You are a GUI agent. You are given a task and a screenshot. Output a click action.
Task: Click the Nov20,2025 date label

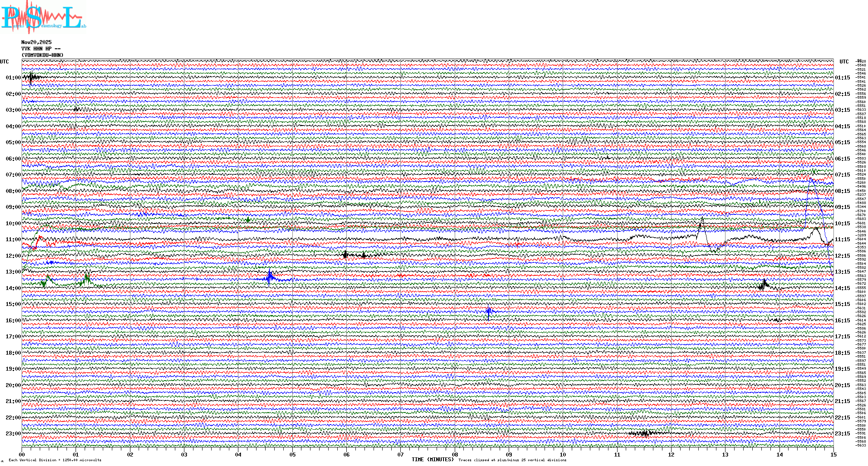click(x=36, y=42)
